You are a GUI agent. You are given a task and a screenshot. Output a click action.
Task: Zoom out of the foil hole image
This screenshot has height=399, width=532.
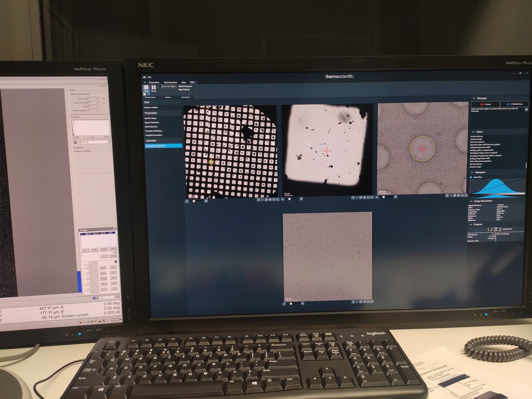pos(377,197)
